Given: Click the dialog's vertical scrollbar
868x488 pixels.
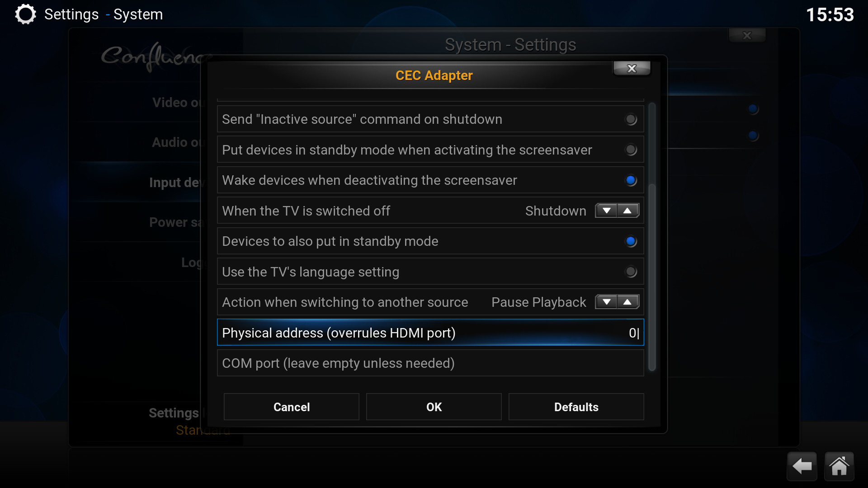Looking at the screenshot, I should (x=652, y=276).
